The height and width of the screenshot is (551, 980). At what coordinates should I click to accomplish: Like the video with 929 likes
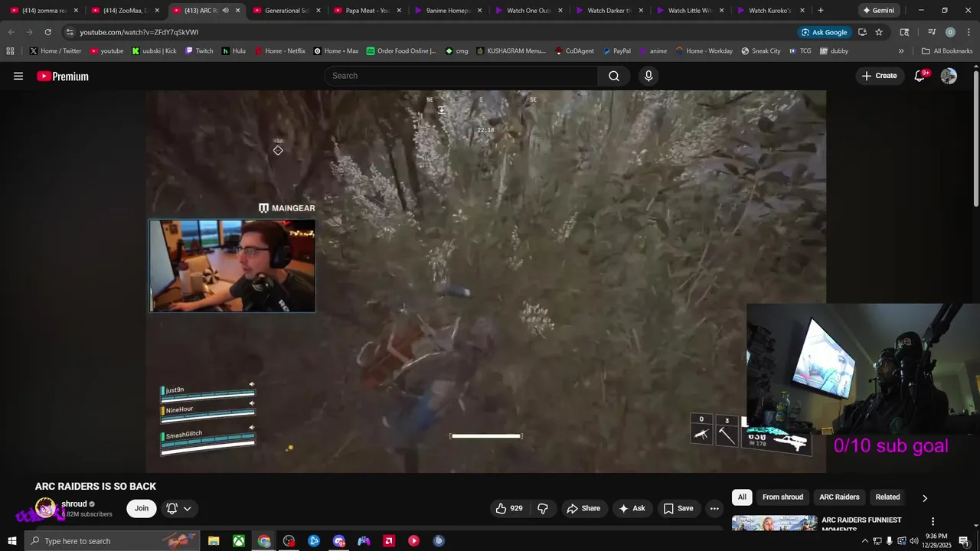[x=508, y=508]
